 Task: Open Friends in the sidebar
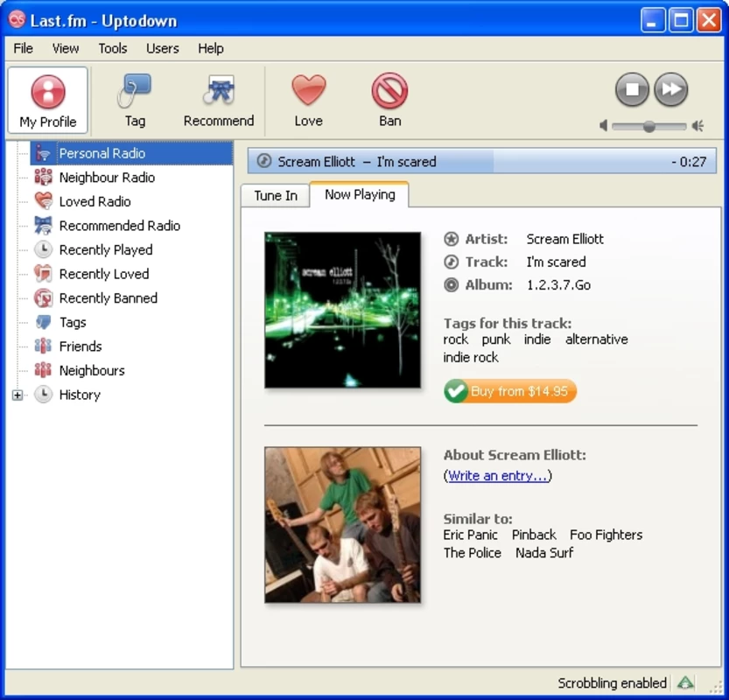click(81, 346)
